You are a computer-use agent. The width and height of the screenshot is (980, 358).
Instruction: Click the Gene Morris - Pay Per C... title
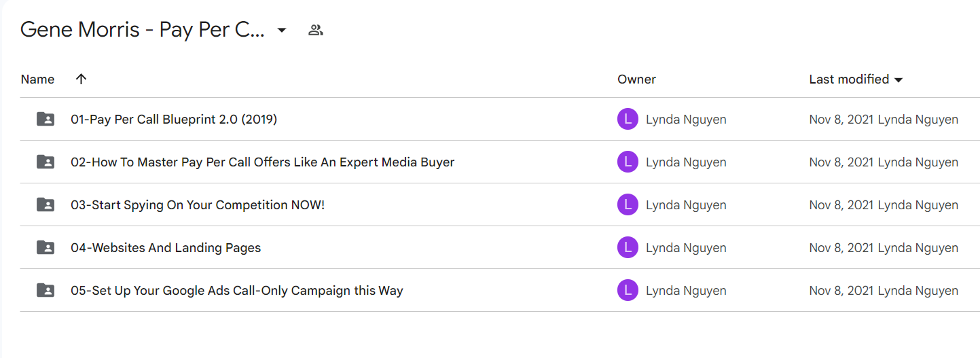tap(143, 31)
